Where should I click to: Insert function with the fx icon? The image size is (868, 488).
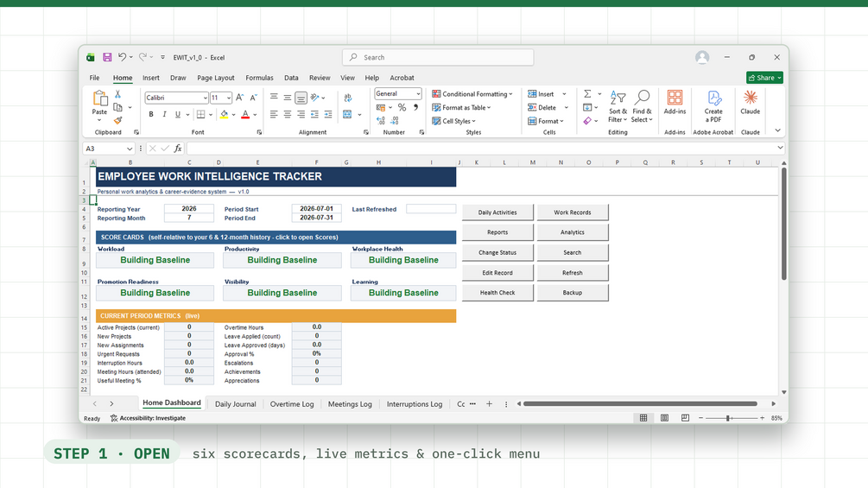point(178,149)
